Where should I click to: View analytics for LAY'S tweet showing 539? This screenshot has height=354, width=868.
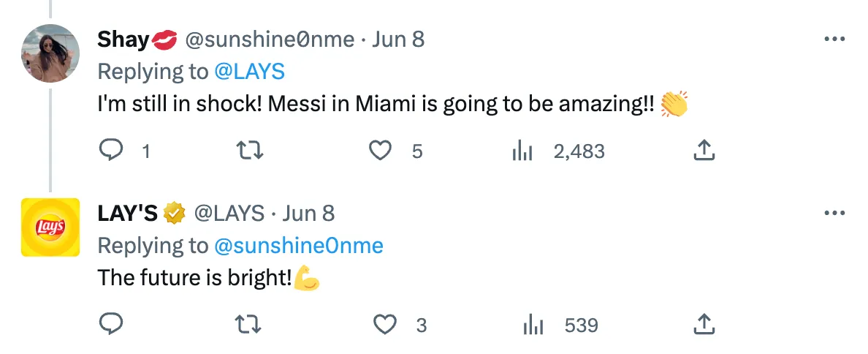click(534, 324)
